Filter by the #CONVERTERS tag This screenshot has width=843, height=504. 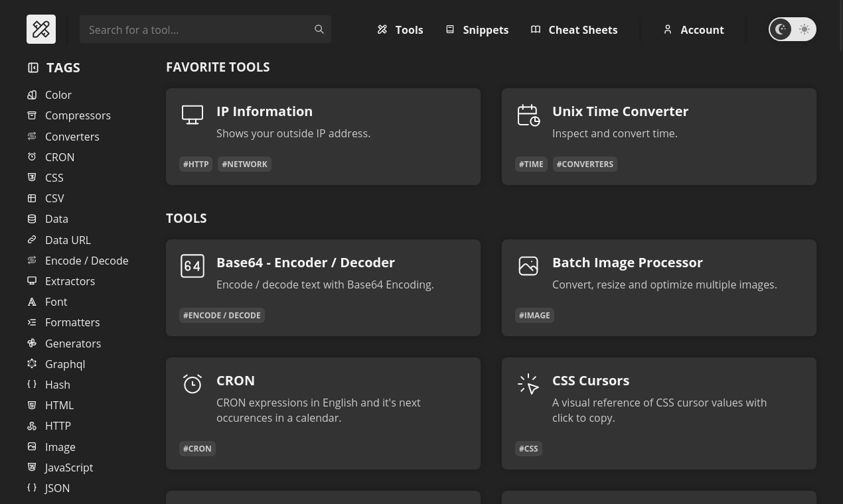click(x=585, y=164)
